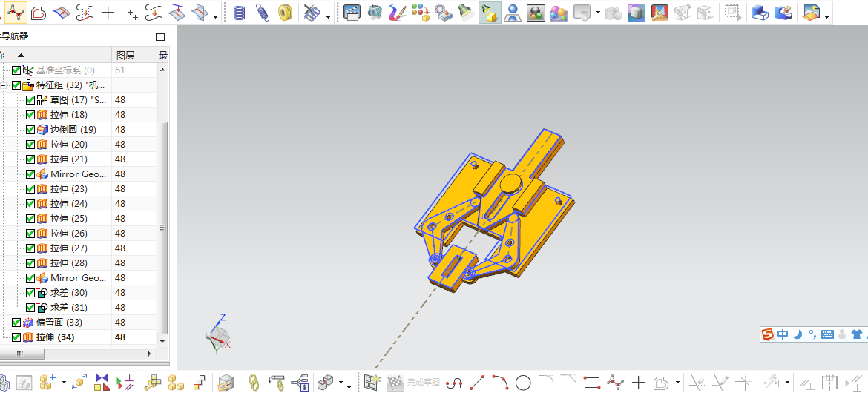Screen dimensions: 868x393
Task: Open dropdown arrow at far right of top toolbar
Action: pyautogui.click(x=826, y=17)
